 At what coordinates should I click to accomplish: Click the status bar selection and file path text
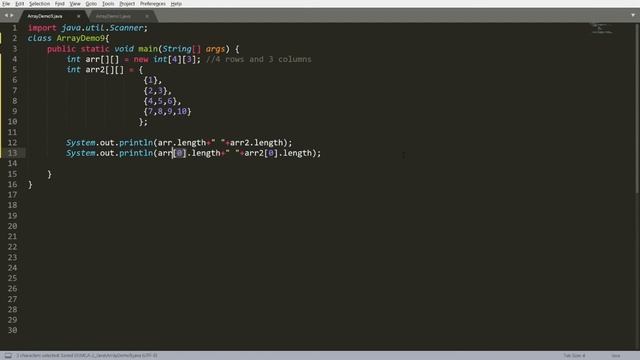pos(87,356)
